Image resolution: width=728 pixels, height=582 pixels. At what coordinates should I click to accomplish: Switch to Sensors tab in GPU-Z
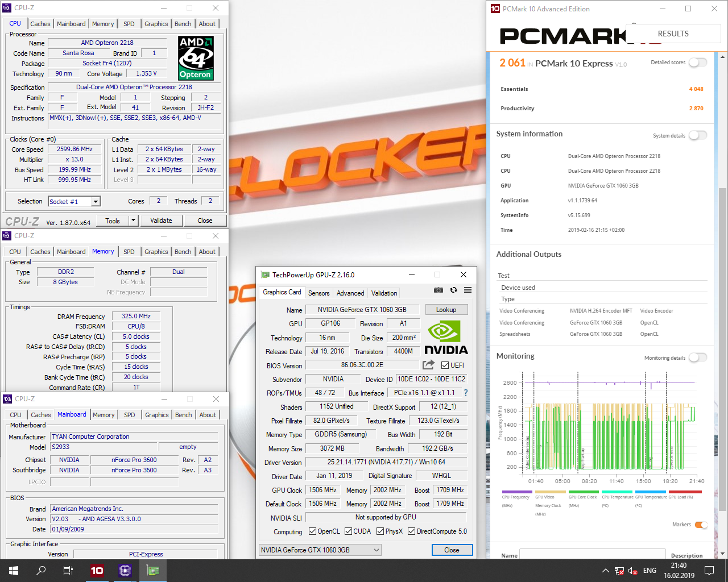click(319, 293)
